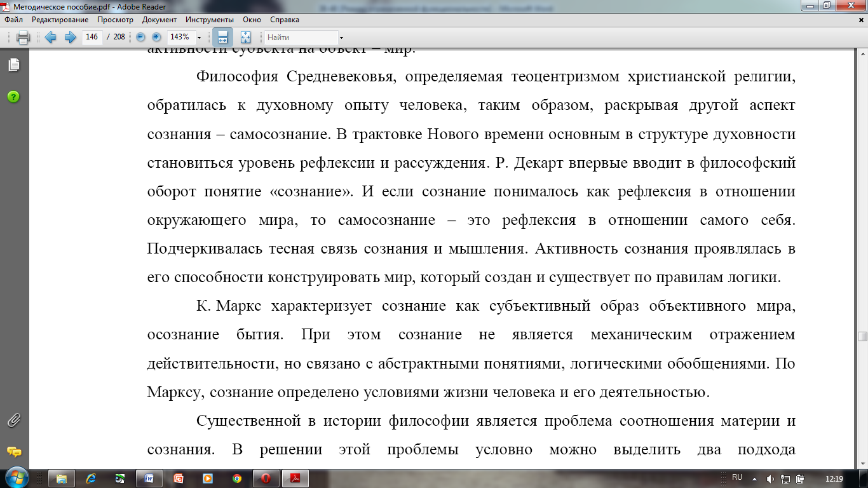
Task: Zoom in with the plus button
Action: pyautogui.click(x=156, y=37)
